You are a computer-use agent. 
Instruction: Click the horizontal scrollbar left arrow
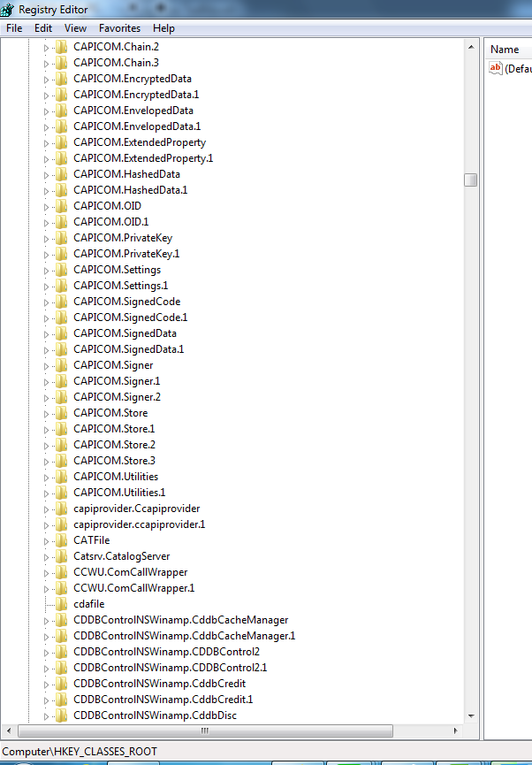coord(8,731)
